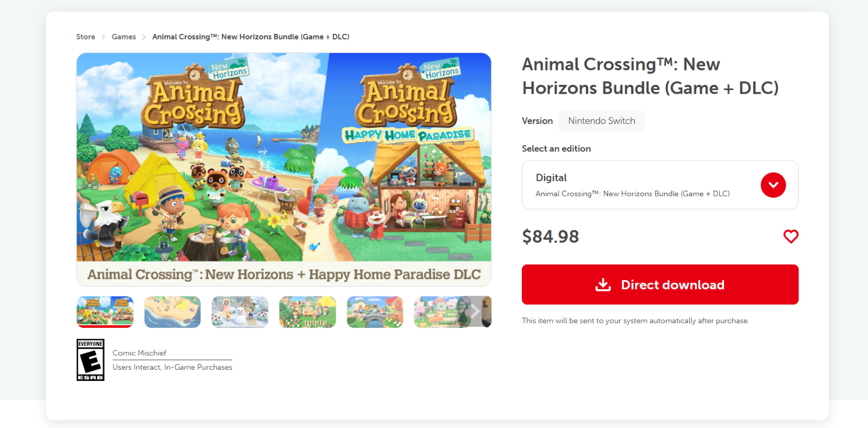
Task: Show the snowman winter screenshot thumbnail
Action: [x=240, y=311]
